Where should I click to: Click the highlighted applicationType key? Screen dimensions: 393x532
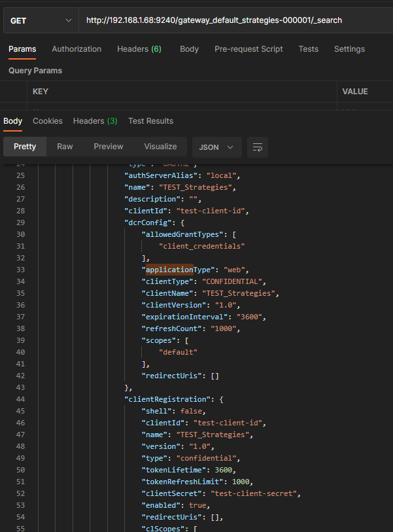[x=169, y=270]
